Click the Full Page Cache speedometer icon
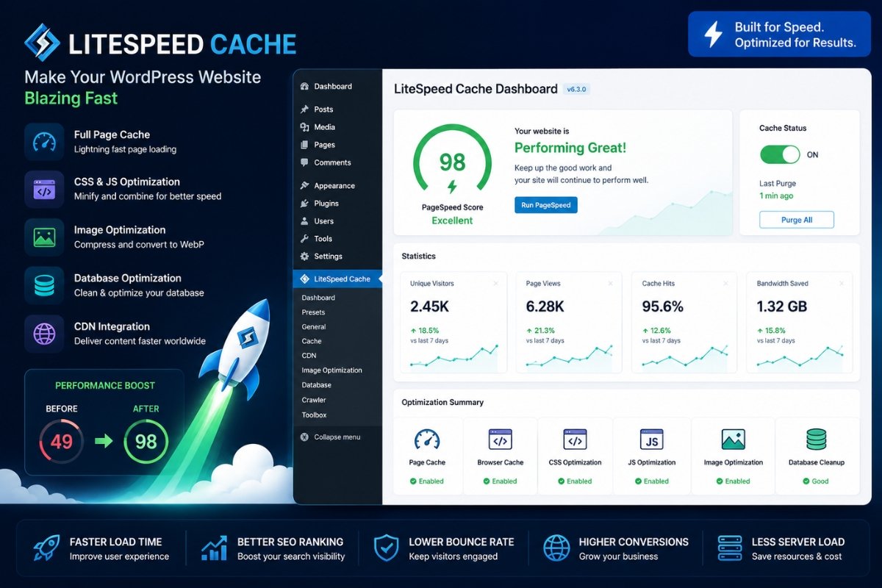This screenshot has width=882, height=588. pyautogui.click(x=44, y=141)
